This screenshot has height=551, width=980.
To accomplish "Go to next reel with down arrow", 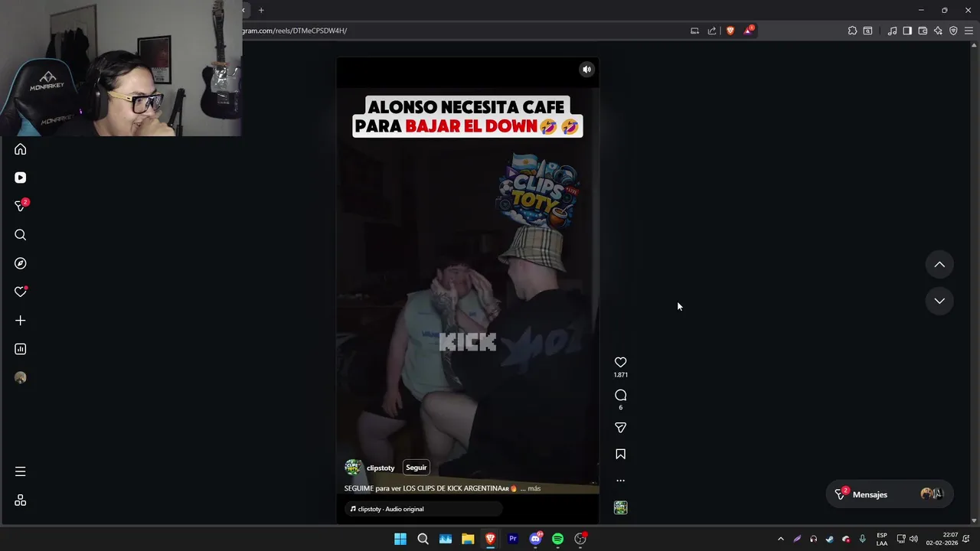I will pos(939,301).
